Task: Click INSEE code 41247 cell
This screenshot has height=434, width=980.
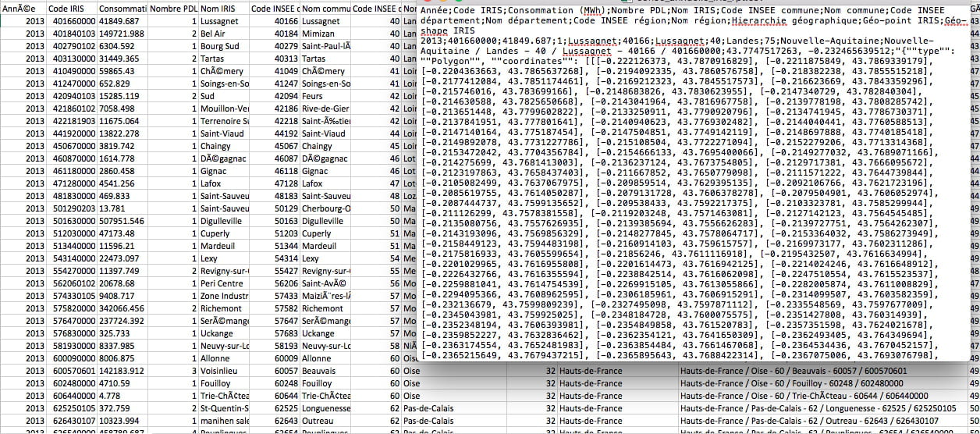Action: click(275, 84)
